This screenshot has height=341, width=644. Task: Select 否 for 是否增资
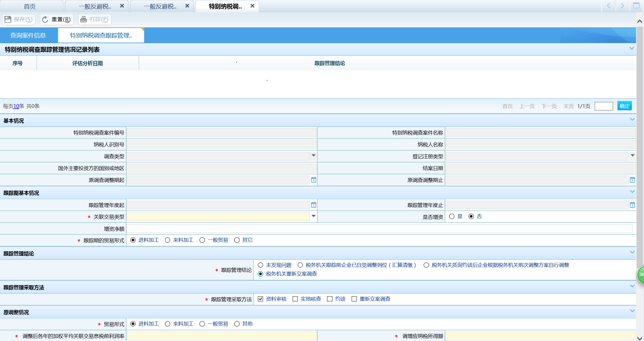(x=471, y=216)
